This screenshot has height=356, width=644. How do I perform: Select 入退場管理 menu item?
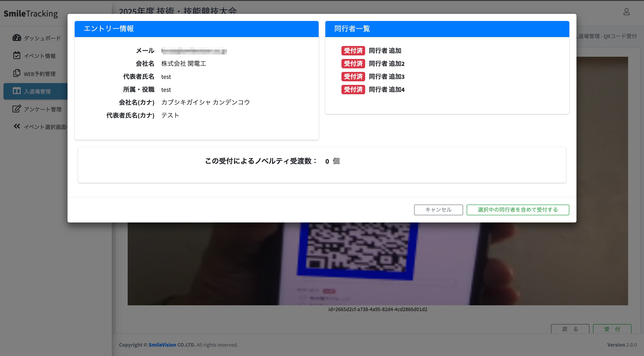point(36,91)
